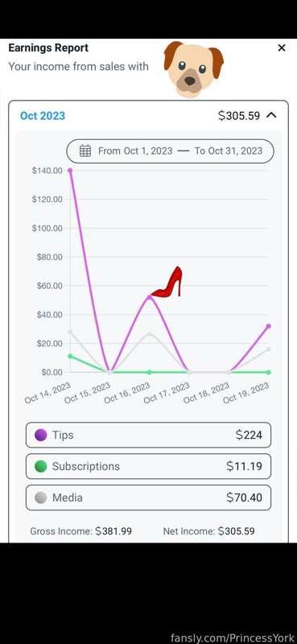This screenshot has width=297, height=644.
Task: Close the Earnings Report dialog
Action: 282,48
